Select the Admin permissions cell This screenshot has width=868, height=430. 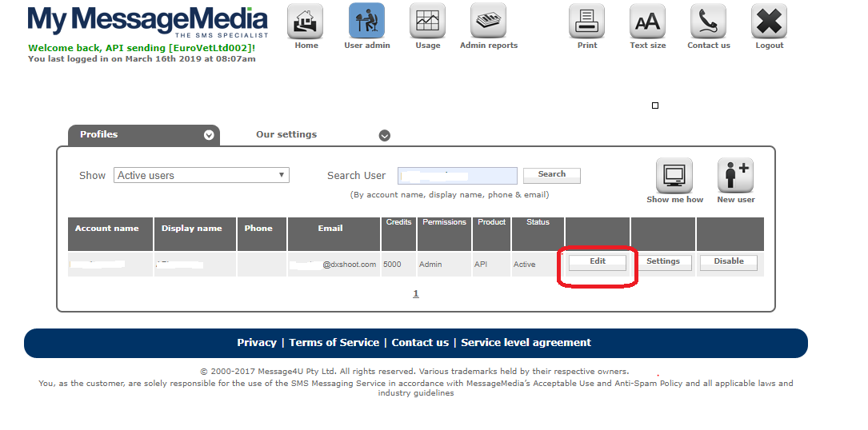[445, 265]
